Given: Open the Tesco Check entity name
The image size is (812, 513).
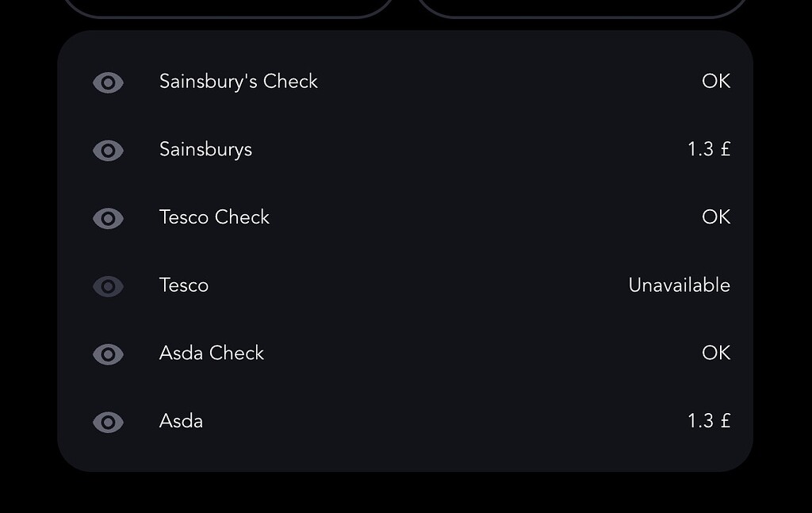Looking at the screenshot, I should [214, 218].
